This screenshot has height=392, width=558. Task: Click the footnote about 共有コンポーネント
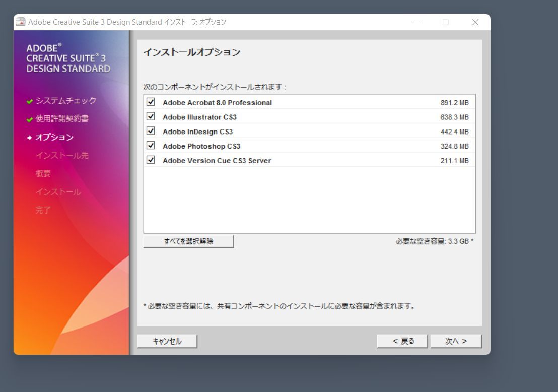(280, 306)
